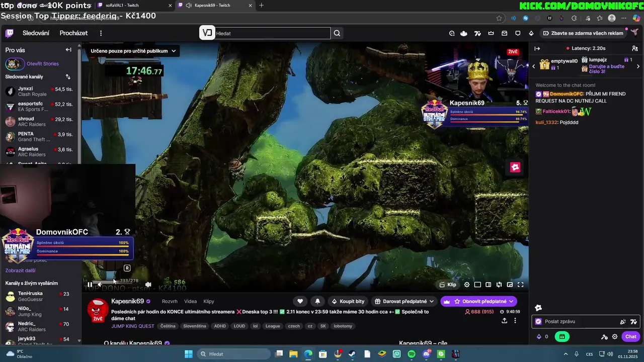This screenshot has width=644, height=362.
Task: Share the stream via upload icon
Action: (505, 321)
